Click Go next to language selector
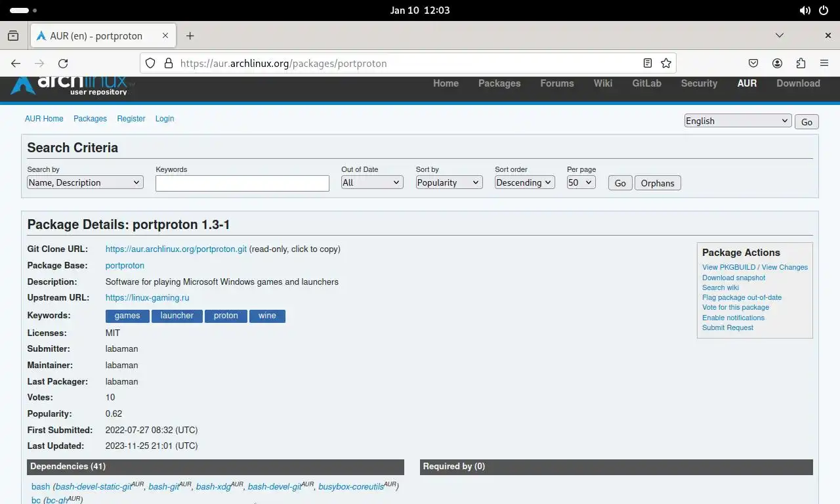This screenshot has width=840, height=504. [x=807, y=121]
